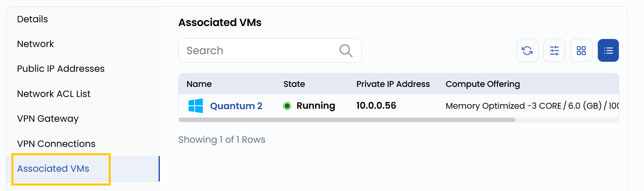The height and width of the screenshot is (191, 644).
Task: Open Network ACL List section
Action: [54, 94]
